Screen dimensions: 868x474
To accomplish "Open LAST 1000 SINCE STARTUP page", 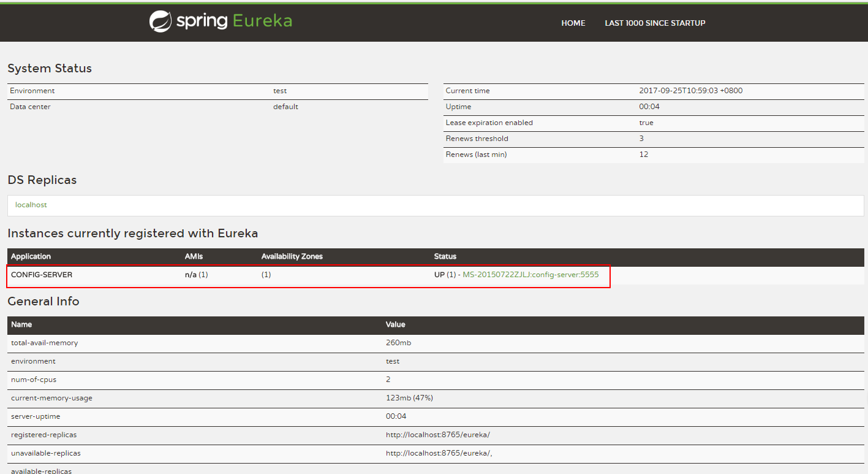I will (655, 23).
